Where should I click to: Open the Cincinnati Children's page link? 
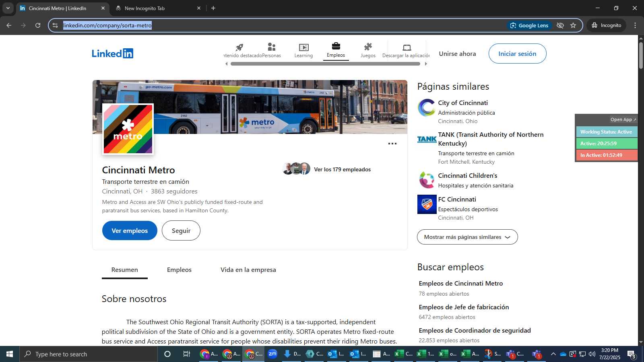click(x=468, y=176)
